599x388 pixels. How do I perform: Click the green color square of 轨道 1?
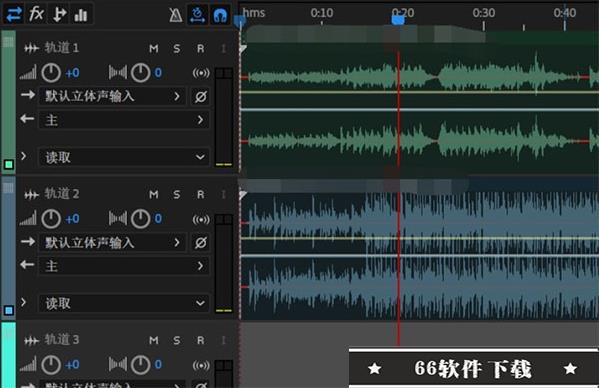point(9,165)
